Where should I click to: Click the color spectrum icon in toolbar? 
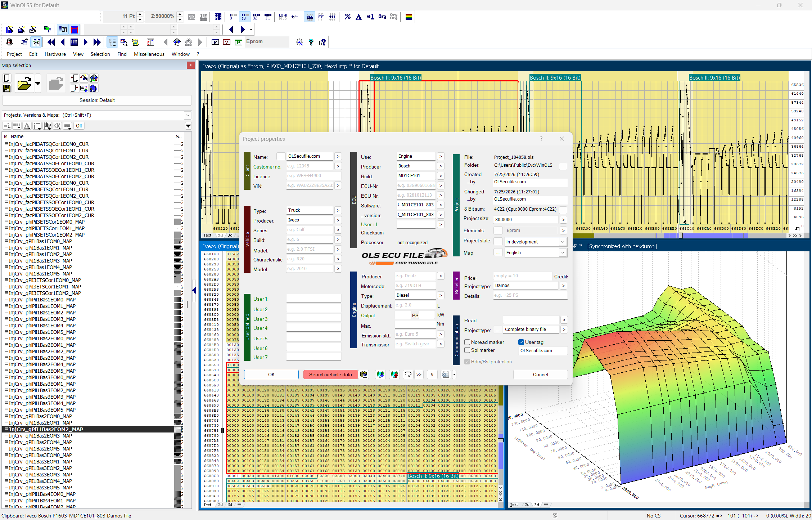tap(409, 17)
